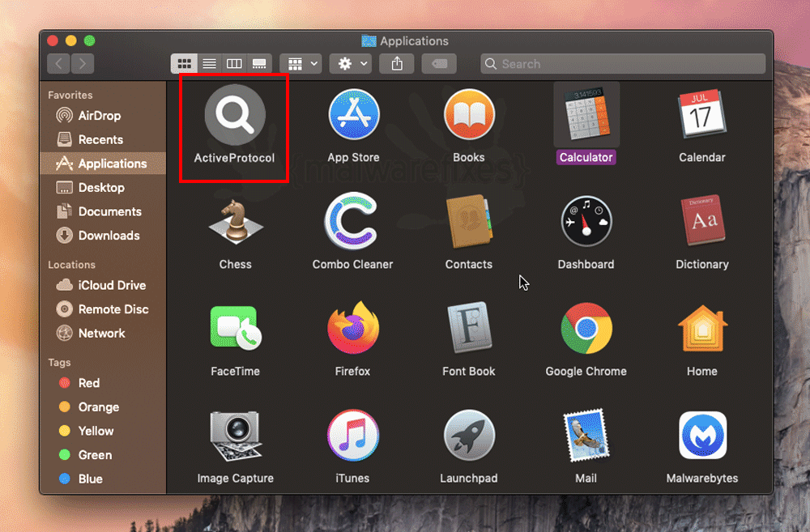Choose the Chess app icon
Viewport: 810px width, 532px height.
(236, 222)
